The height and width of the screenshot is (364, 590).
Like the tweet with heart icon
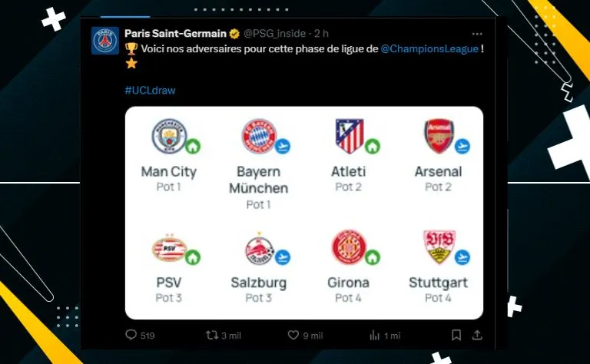(293, 335)
